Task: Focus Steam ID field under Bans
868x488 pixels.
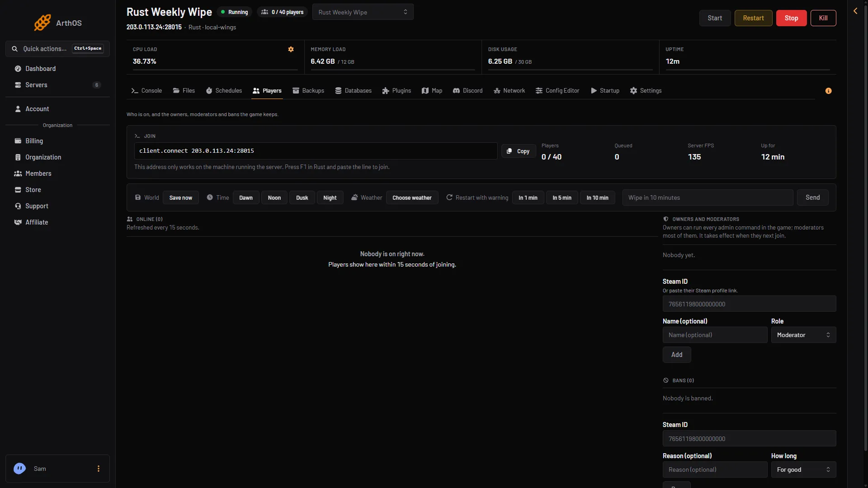Action: coord(749,439)
